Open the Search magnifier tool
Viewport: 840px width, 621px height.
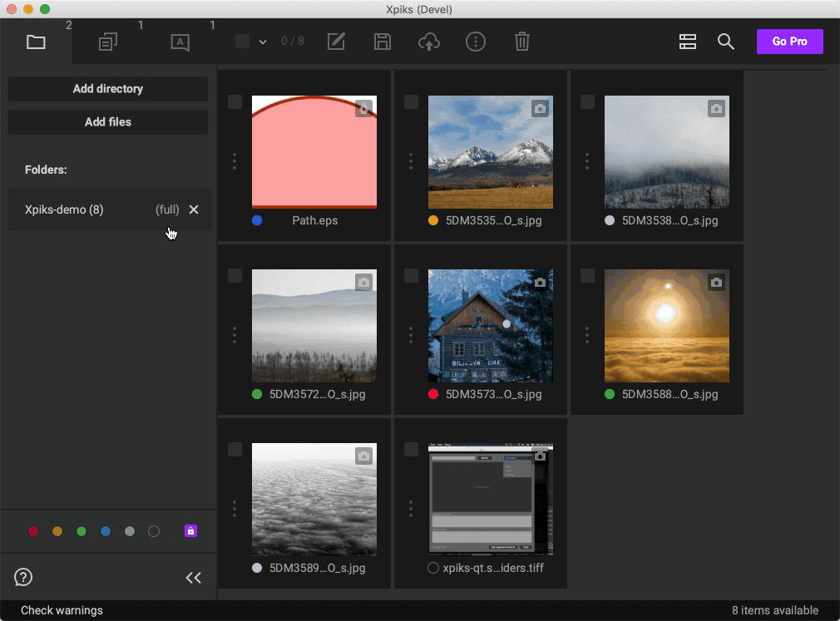click(726, 41)
